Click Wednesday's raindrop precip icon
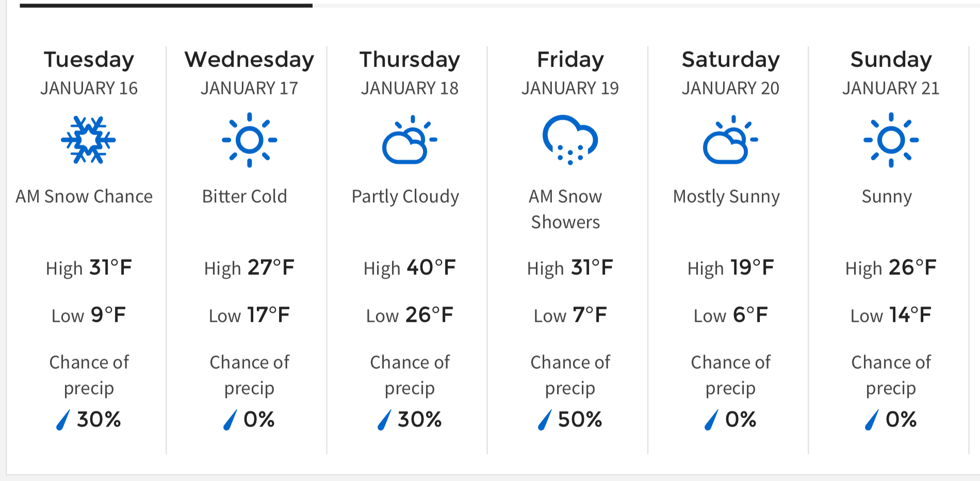Image resolution: width=980 pixels, height=481 pixels. (230, 420)
